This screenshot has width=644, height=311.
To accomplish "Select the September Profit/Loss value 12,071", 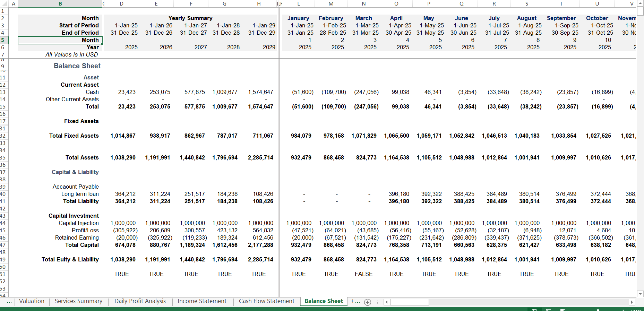I will [x=567, y=230].
